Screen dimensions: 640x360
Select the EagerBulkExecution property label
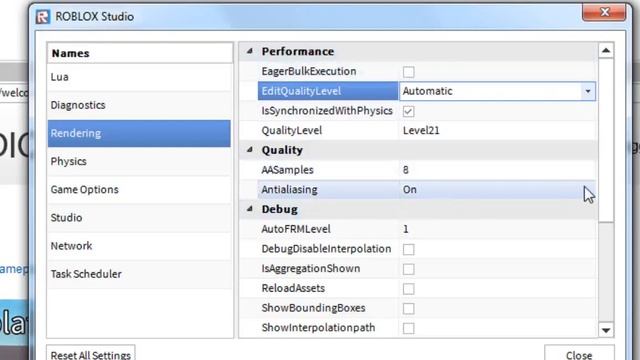coord(309,71)
